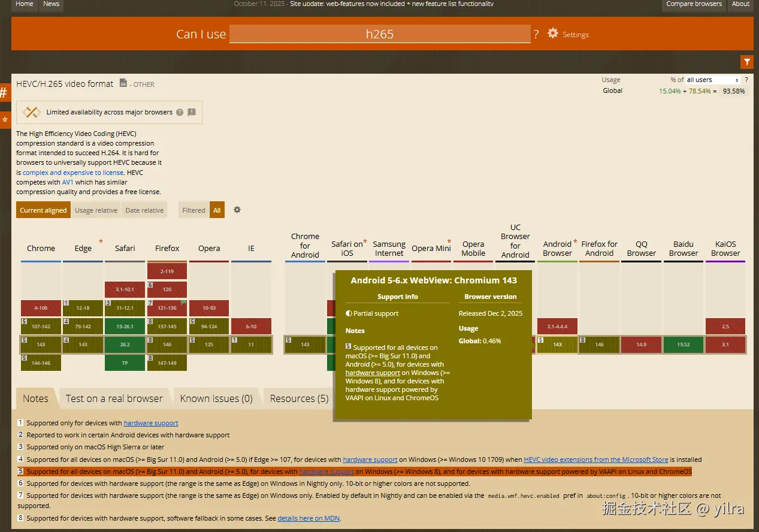Screen dimensions: 759x532
Task: Open the Notes tab
Action: 35,398
